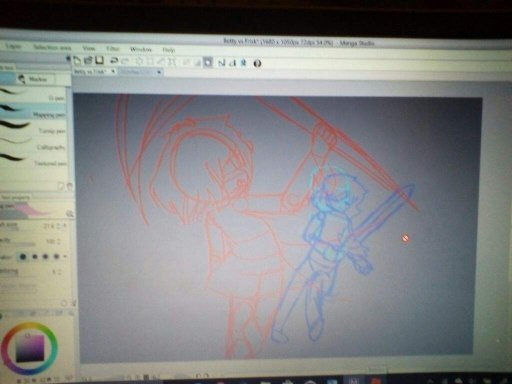Click the Save disk icon
This screenshot has height=384, width=512.
point(99,60)
